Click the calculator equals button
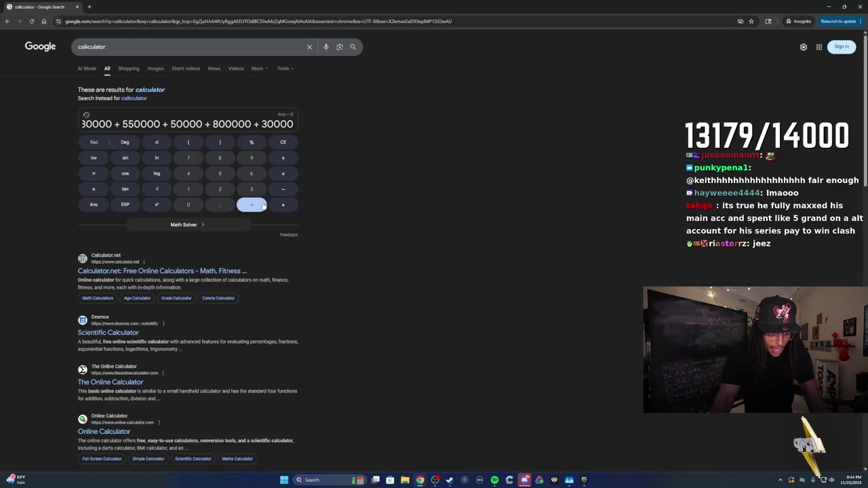Image resolution: width=868 pixels, height=488 pixels. (x=252, y=205)
